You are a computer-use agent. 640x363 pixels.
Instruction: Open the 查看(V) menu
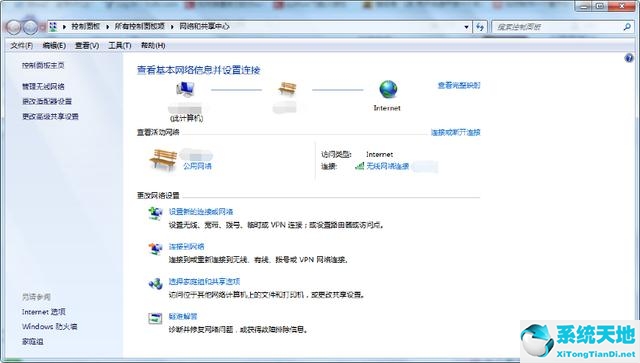[87, 46]
